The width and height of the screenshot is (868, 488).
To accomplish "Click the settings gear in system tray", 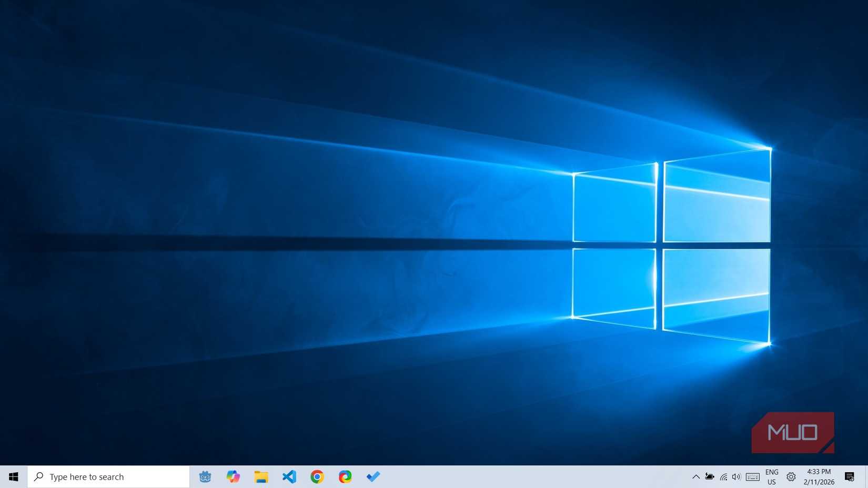I will coord(791,476).
